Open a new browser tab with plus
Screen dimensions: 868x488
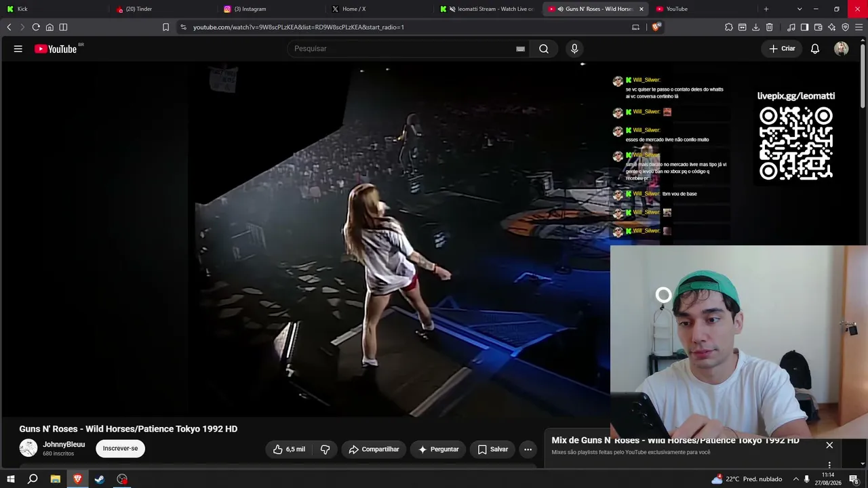pyautogui.click(x=766, y=9)
